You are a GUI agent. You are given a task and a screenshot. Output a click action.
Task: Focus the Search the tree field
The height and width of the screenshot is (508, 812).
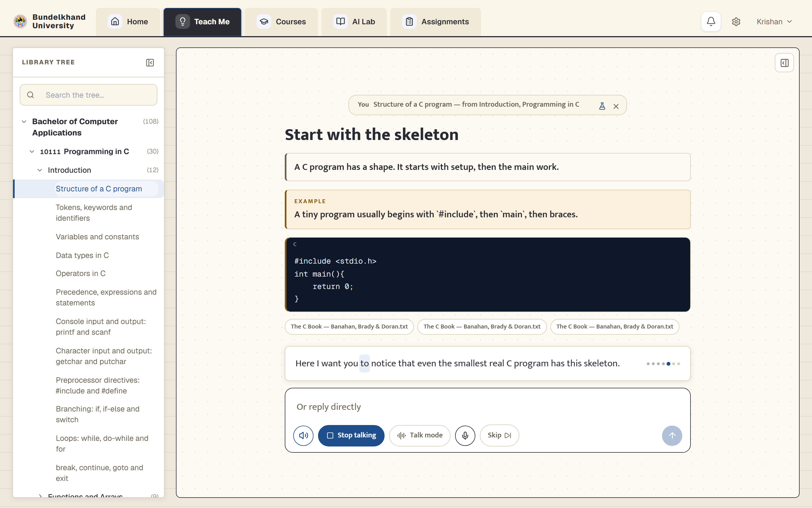pos(88,95)
